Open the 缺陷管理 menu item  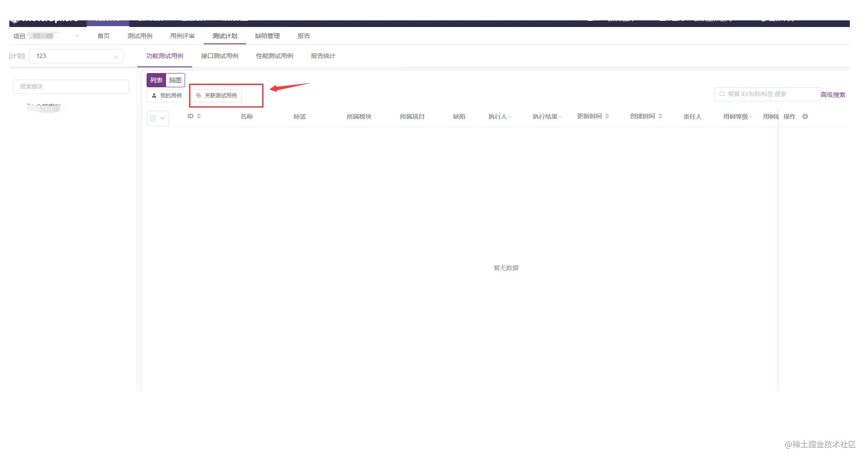pyautogui.click(x=267, y=36)
